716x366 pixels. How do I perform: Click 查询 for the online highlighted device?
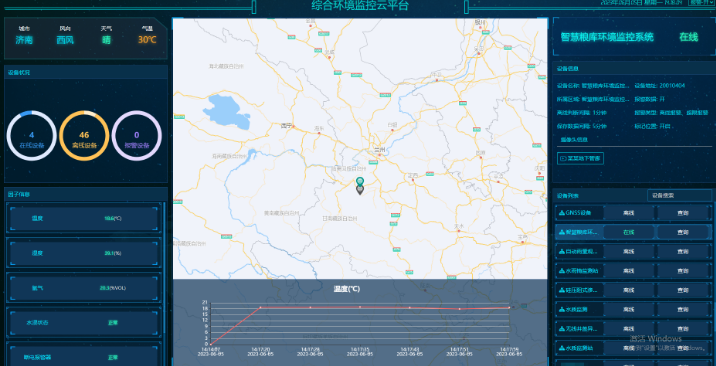tap(683, 232)
